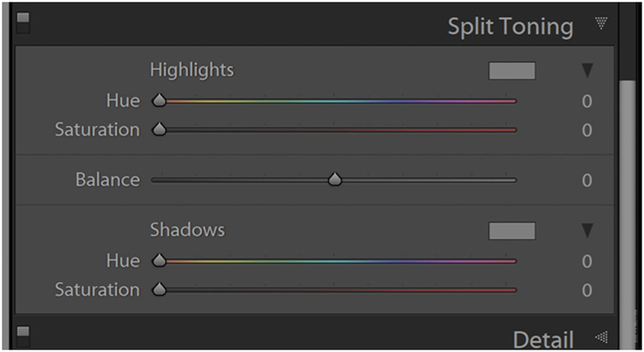This screenshot has width=644, height=352.
Task: Collapse the Split Toning panel triangle
Action: [x=601, y=24]
